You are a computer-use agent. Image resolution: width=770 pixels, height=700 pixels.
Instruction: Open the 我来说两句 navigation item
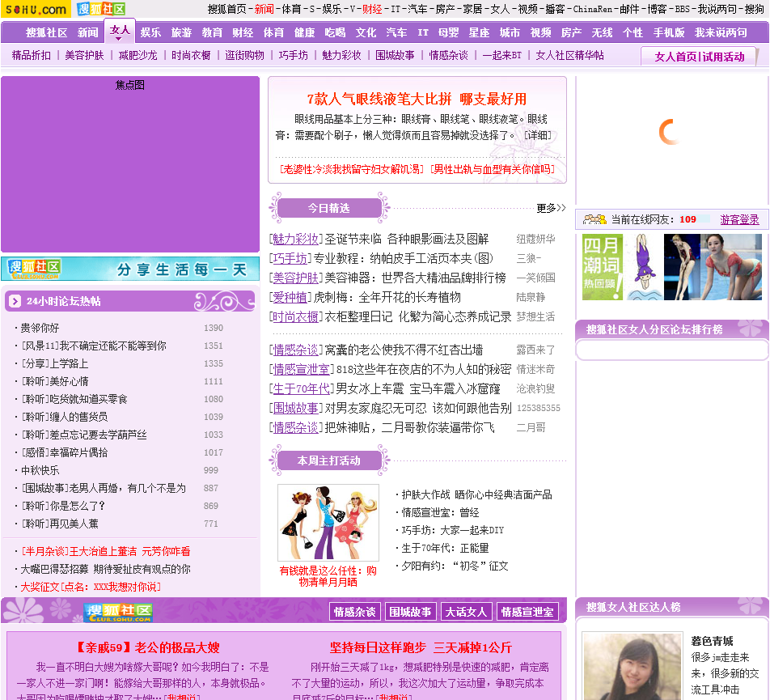721,32
